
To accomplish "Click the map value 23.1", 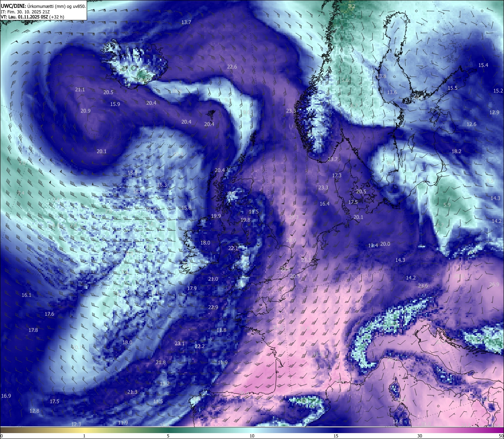I will (180, 344).
